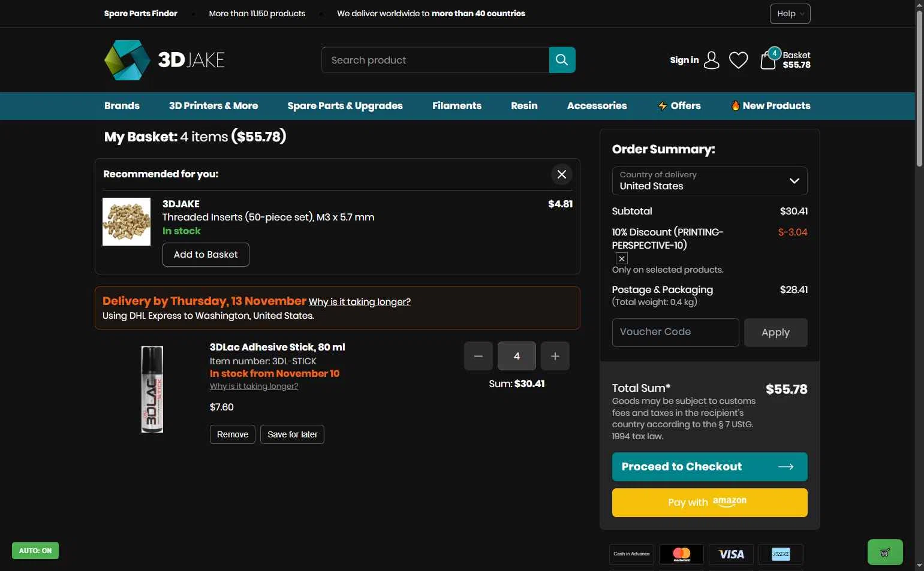Open delivery banner 'Why is it taking longer?' link

(x=360, y=302)
